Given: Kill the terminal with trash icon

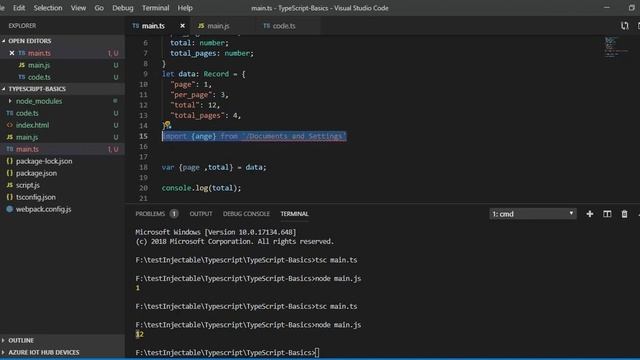Looking at the screenshot, I should point(624,214).
